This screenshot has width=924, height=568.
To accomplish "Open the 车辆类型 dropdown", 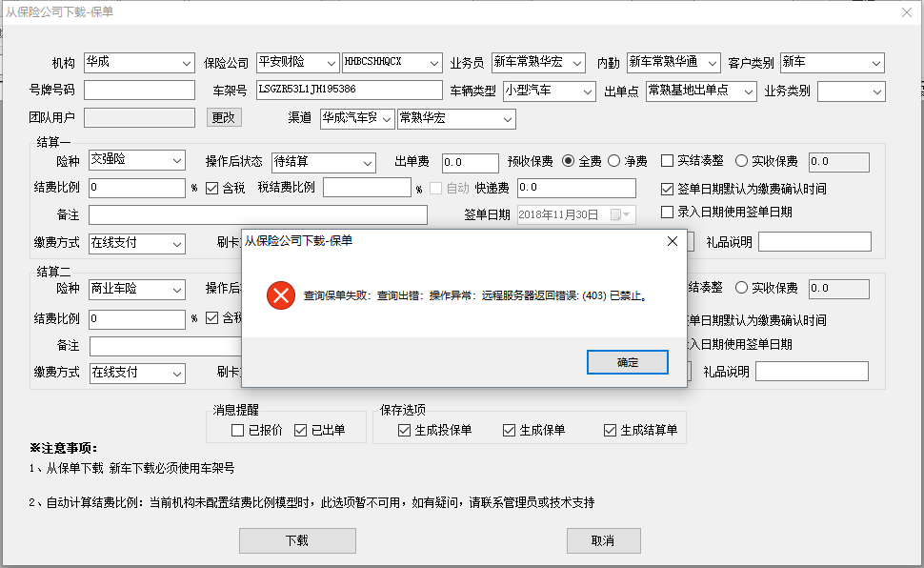I will tap(550, 91).
